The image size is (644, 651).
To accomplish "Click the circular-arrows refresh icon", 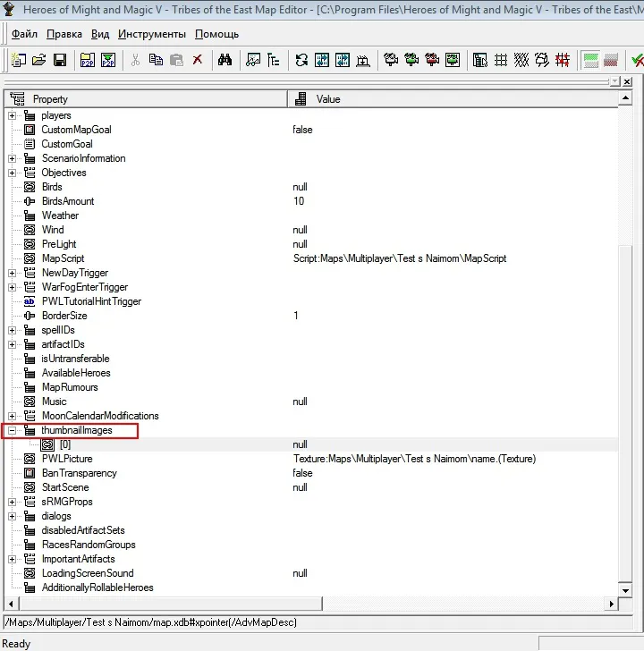I will [x=301, y=60].
